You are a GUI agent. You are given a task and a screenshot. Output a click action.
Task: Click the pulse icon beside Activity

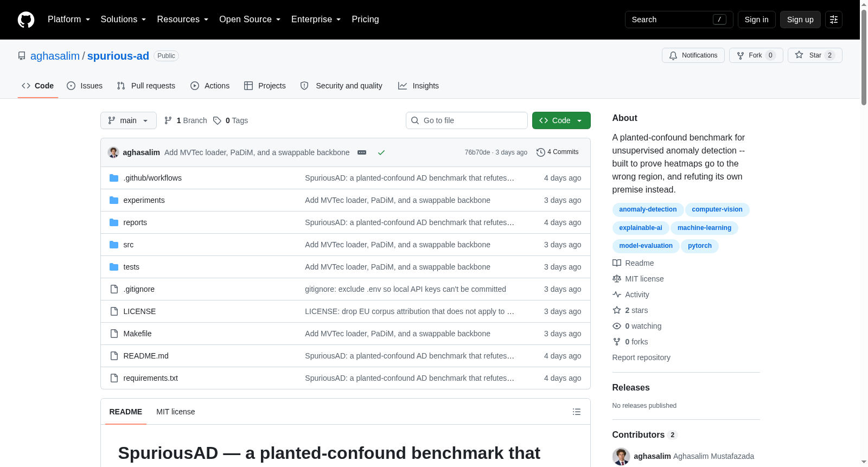[x=617, y=295]
